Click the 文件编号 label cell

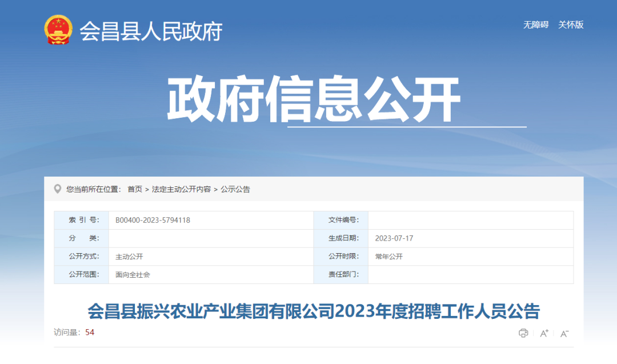point(341,221)
